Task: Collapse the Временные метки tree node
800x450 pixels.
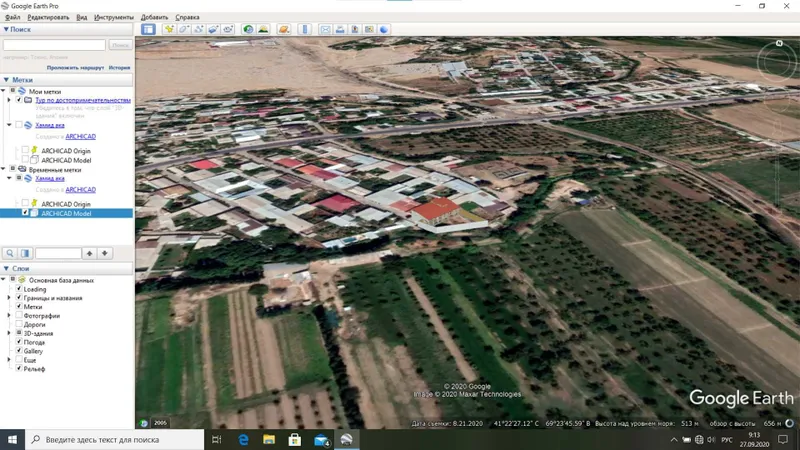Action: 3,169
